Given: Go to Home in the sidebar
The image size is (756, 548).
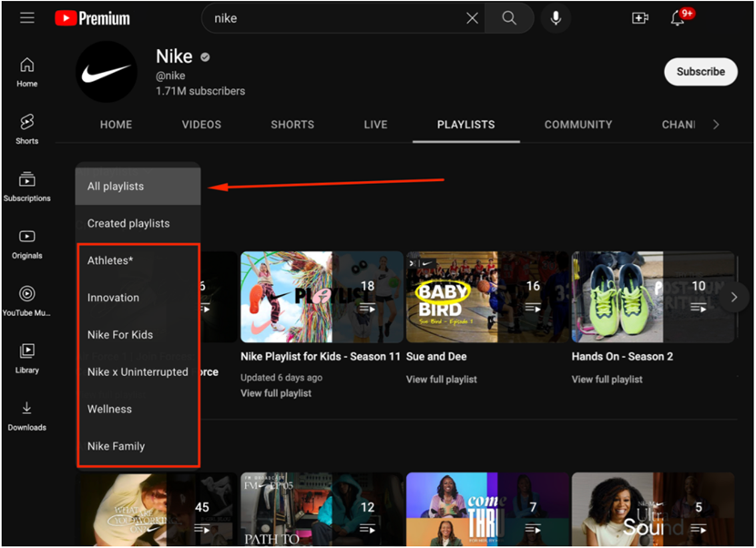Looking at the screenshot, I should click(x=27, y=72).
